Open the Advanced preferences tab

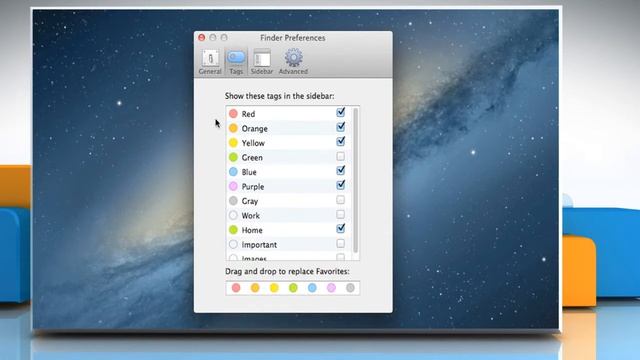(293, 62)
